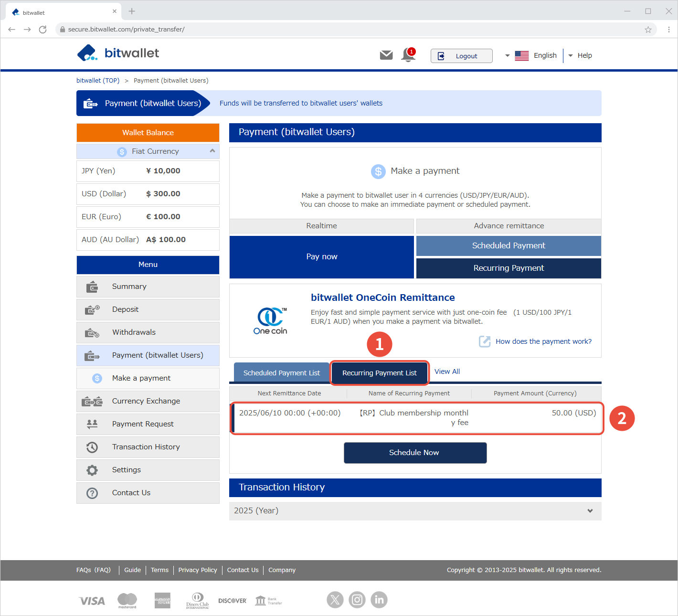Click the Contact Us question mark icon
The height and width of the screenshot is (616, 678).
coord(92,493)
